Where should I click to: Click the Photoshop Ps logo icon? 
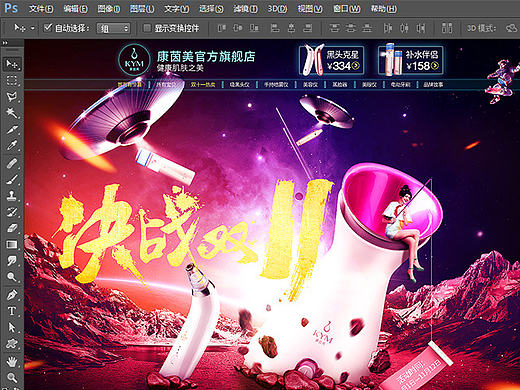[x=11, y=8]
